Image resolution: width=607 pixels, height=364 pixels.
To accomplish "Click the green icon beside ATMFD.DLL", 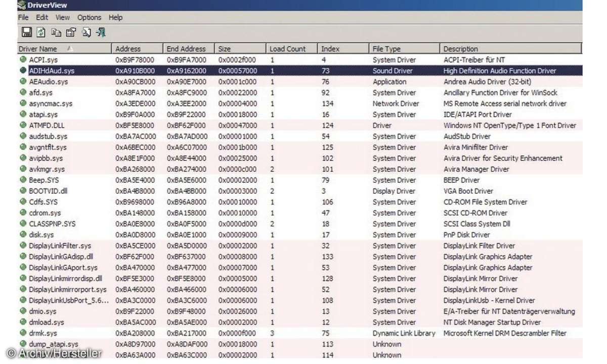I will click(23, 125).
